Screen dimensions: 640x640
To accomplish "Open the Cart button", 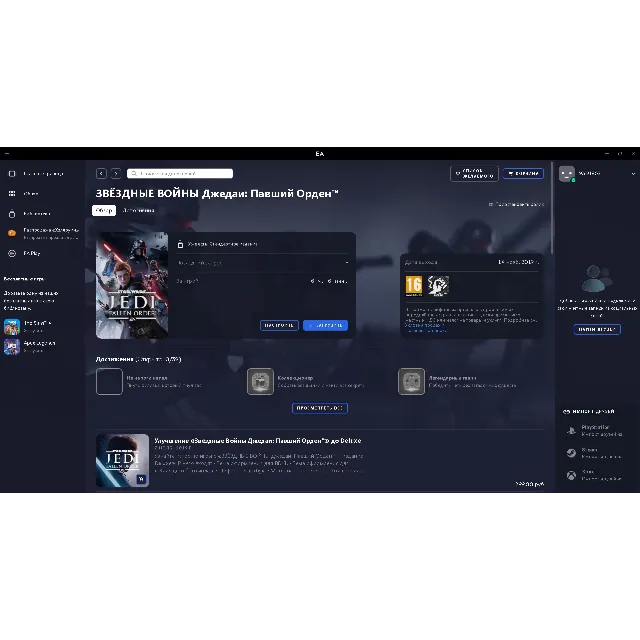I will click(523, 173).
